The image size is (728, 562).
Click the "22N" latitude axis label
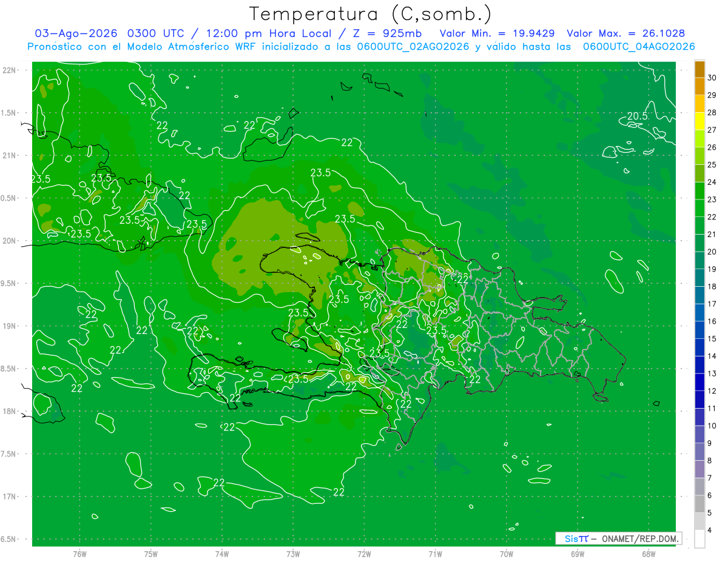pyautogui.click(x=10, y=70)
